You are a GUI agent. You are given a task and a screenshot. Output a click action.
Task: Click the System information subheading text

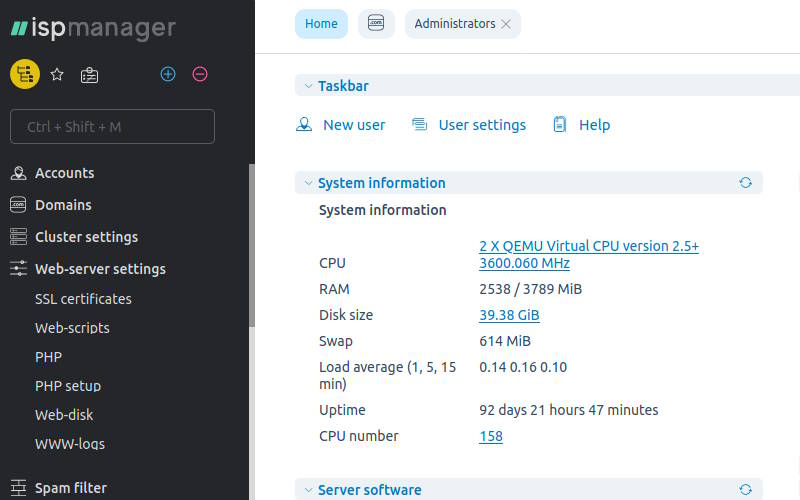[383, 210]
